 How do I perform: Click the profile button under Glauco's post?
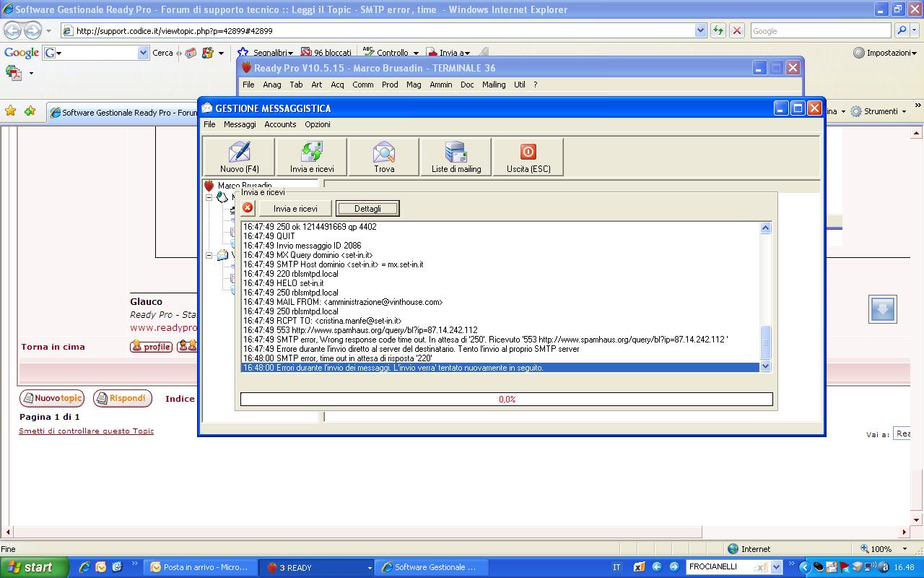[151, 347]
